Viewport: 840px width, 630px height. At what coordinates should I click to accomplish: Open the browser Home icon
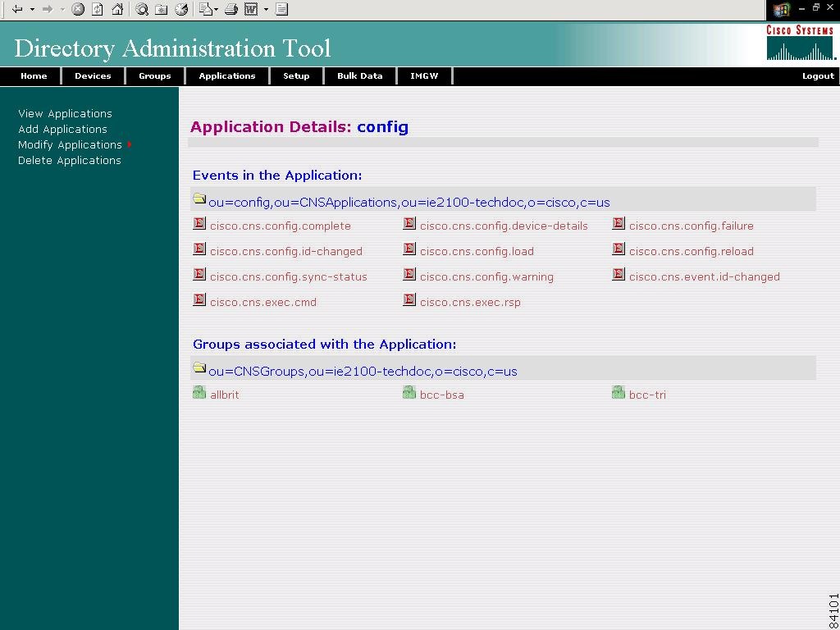pos(116,11)
